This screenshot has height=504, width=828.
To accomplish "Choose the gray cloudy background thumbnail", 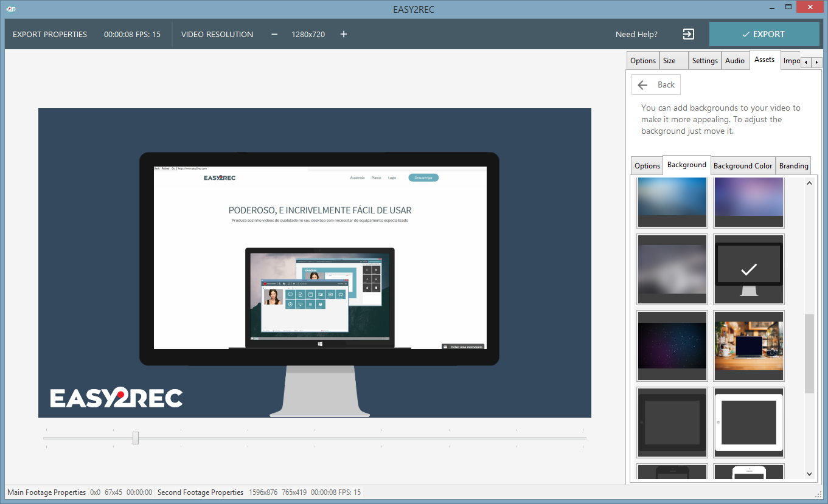I will [x=672, y=269].
